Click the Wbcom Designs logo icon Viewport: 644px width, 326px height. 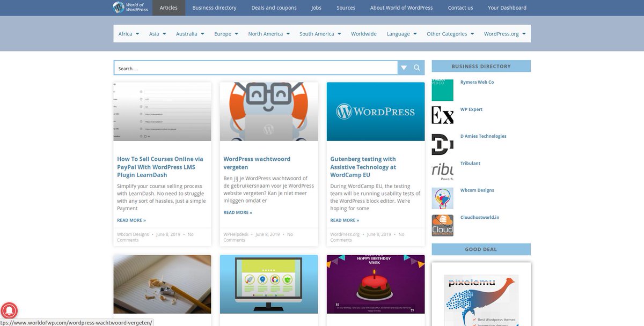(442, 198)
